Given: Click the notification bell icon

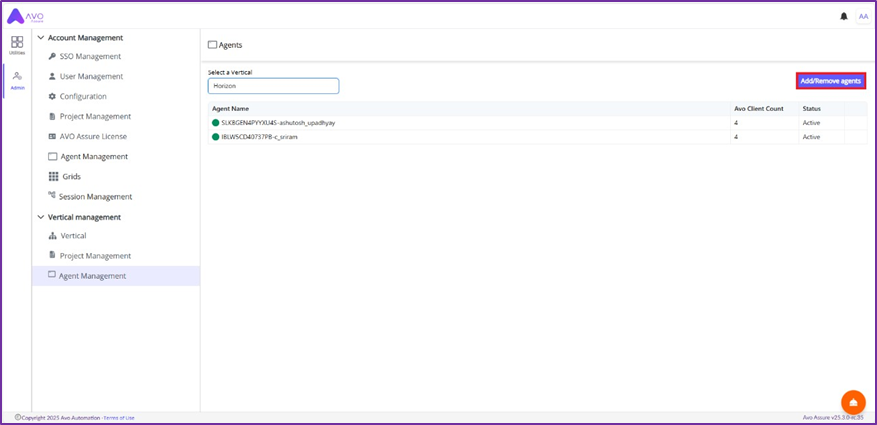Looking at the screenshot, I should pos(844,16).
